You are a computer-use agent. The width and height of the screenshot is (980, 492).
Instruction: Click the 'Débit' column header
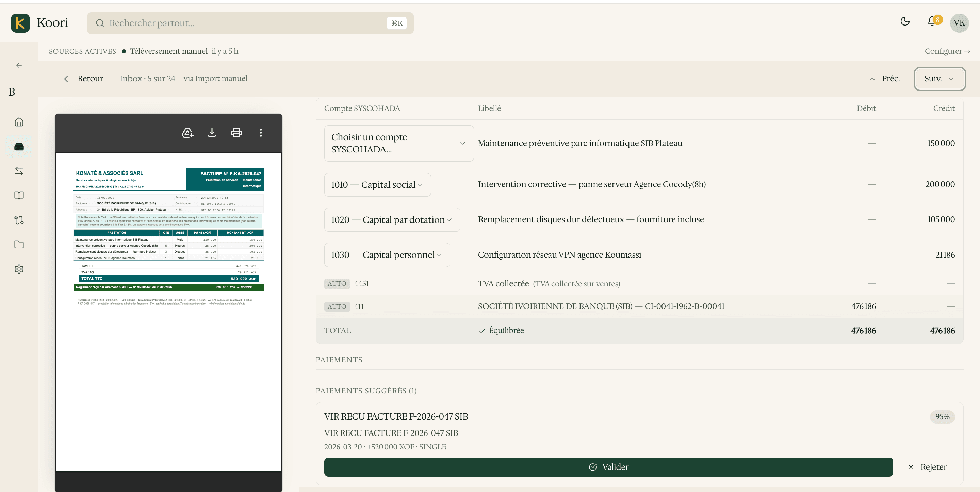[866, 108]
